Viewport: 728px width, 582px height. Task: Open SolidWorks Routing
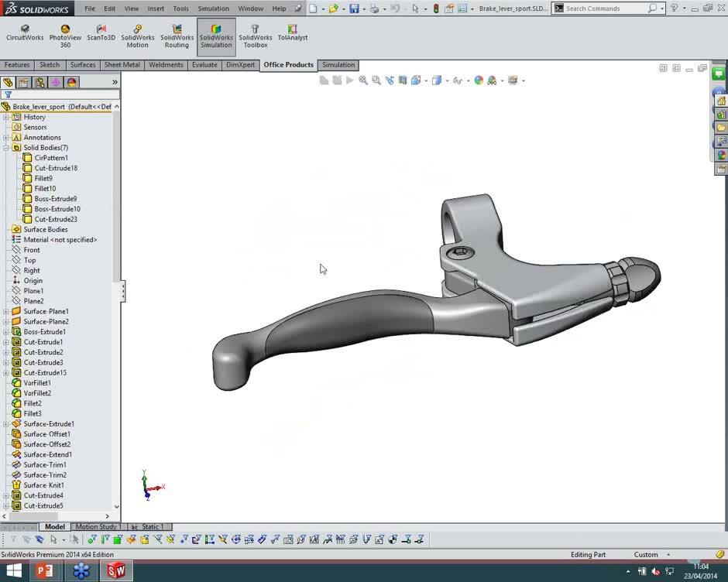177,33
